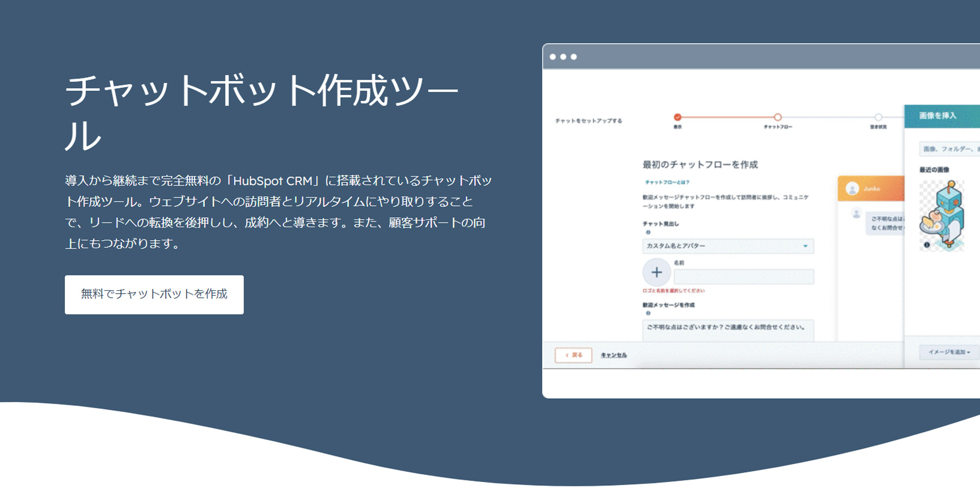Click the red ロゴと名前を選択してください error text
The image size is (980, 494).
click(673, 291)
